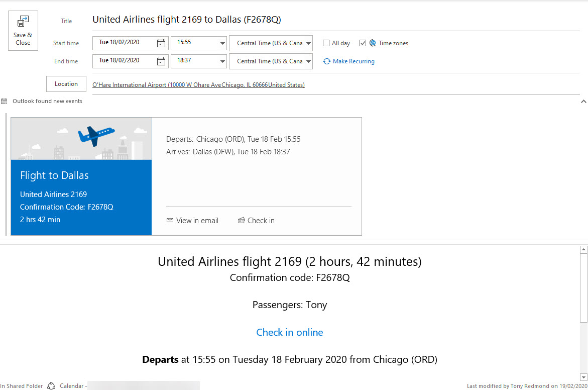Open the Check in online link
This screenshot has height=390, width=588.
(x=290, y=332)
